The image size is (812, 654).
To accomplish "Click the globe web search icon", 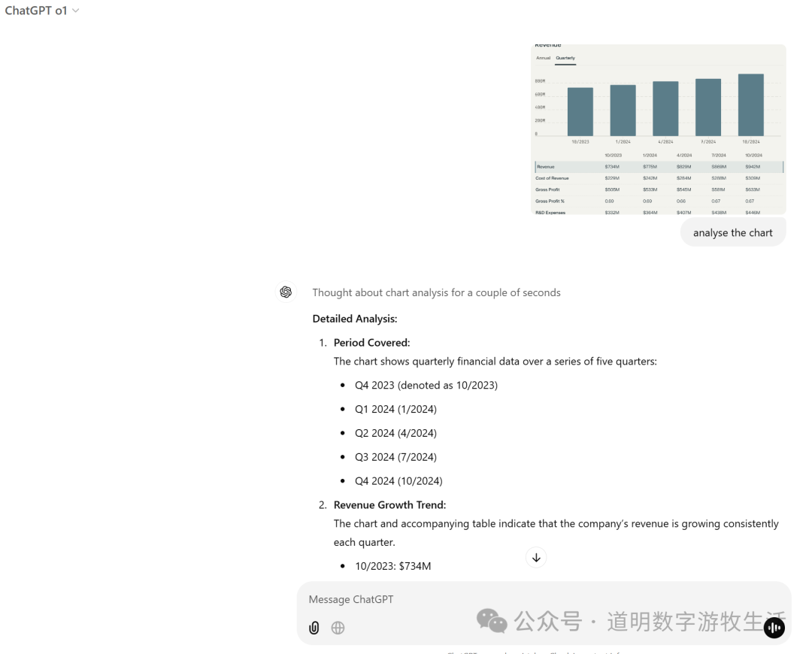I will pyautogui.click(x=338, y=628).
